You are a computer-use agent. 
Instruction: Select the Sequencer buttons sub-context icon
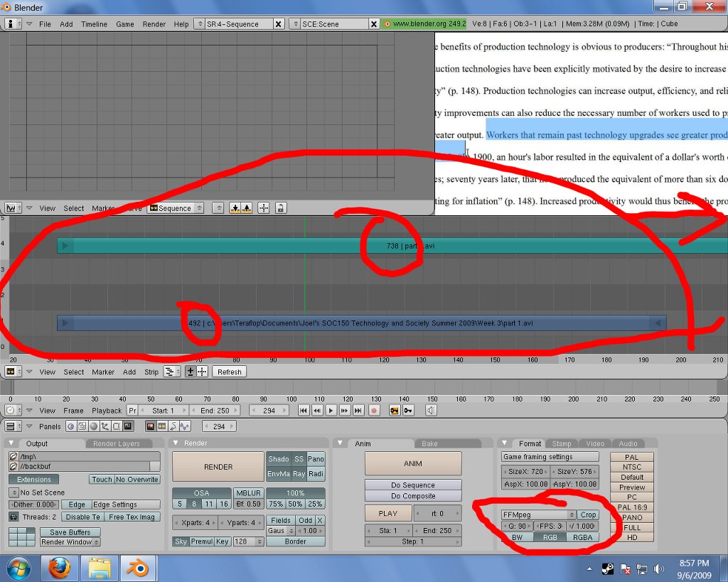point(162,426)
